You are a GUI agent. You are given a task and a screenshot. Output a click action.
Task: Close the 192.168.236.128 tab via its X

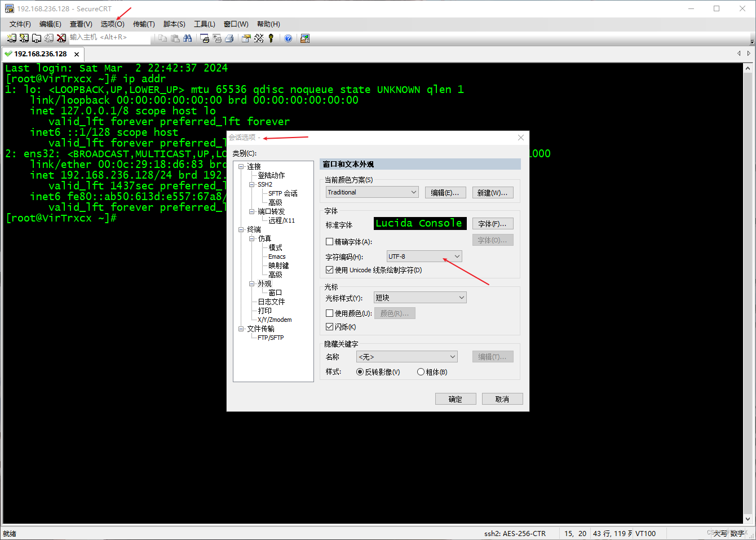tap(77, 54)
